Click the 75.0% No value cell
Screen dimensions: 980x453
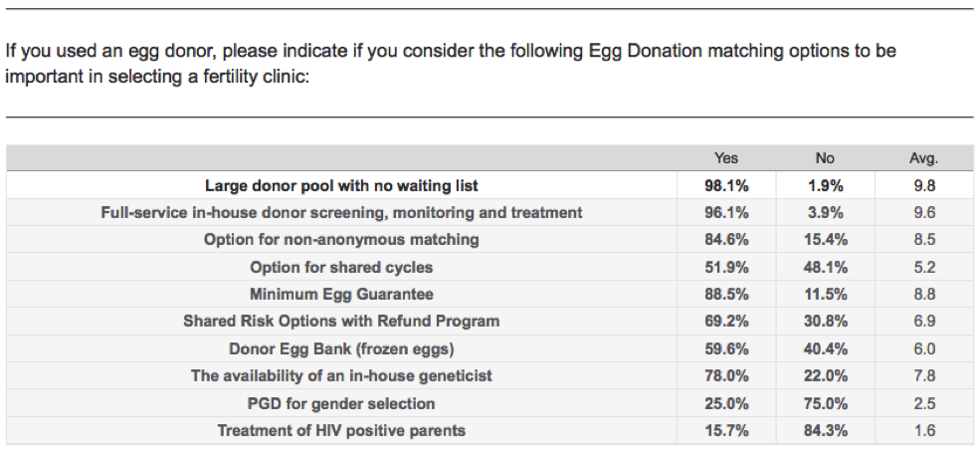coord(825,403)
